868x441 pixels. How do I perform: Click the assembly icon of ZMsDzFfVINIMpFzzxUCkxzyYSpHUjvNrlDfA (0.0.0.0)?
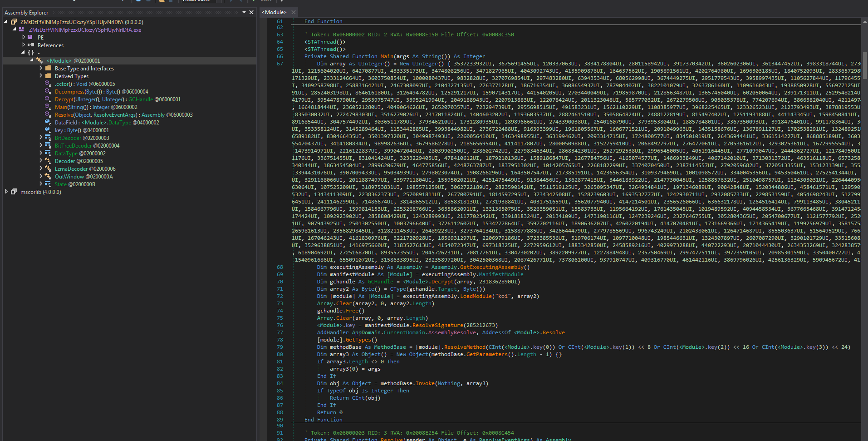[x=14, y=22]
